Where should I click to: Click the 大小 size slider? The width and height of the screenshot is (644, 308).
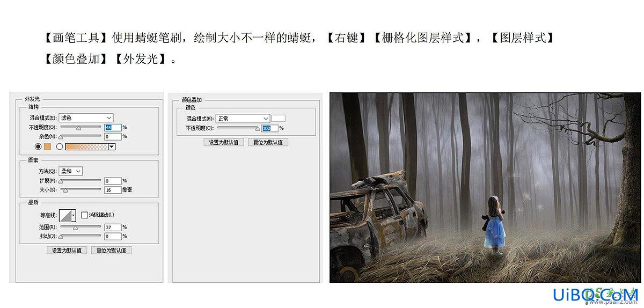click(x=80, y=190)
